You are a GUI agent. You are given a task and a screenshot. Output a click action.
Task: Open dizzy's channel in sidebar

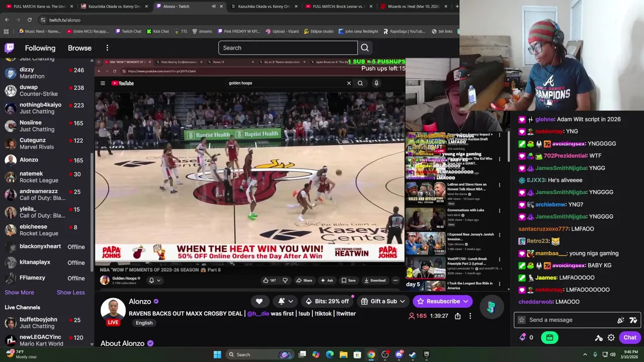(x=45, y=73)
